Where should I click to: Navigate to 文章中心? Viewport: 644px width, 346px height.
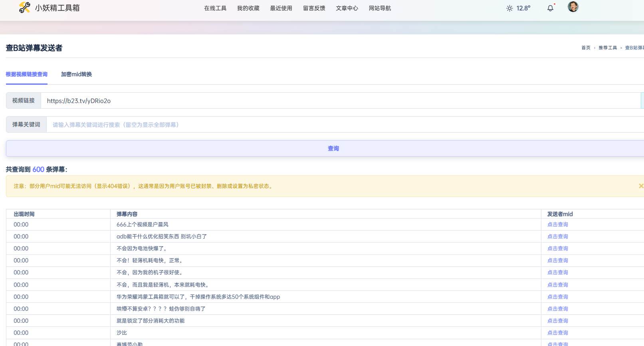tap(347, 8)
